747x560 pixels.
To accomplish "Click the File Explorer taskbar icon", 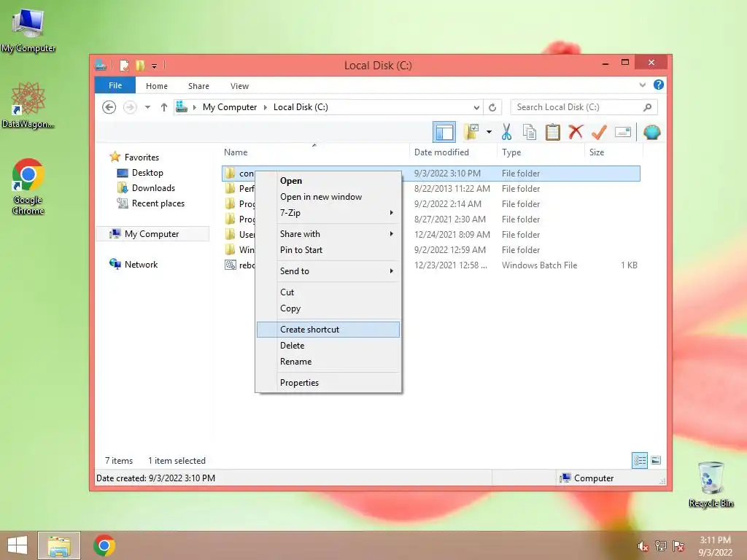I will [59, 545].
